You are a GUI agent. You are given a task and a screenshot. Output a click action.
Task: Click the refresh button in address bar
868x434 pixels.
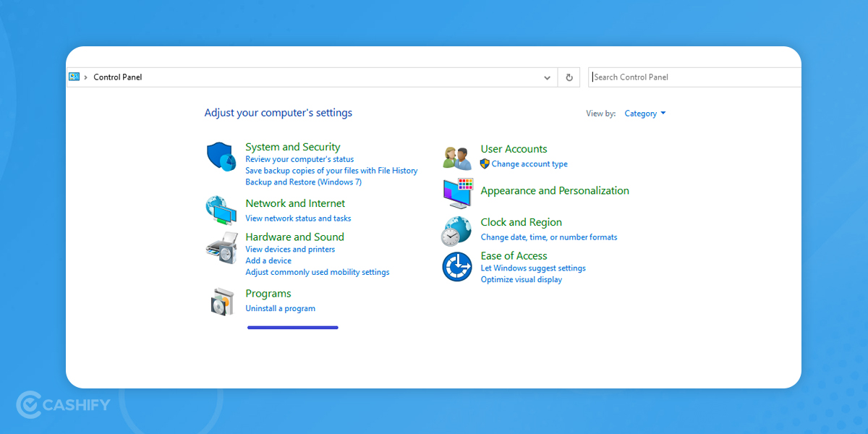569,77
